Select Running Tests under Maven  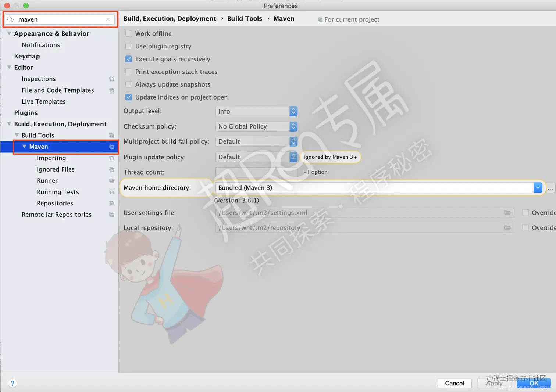click(x=58, y=192)
